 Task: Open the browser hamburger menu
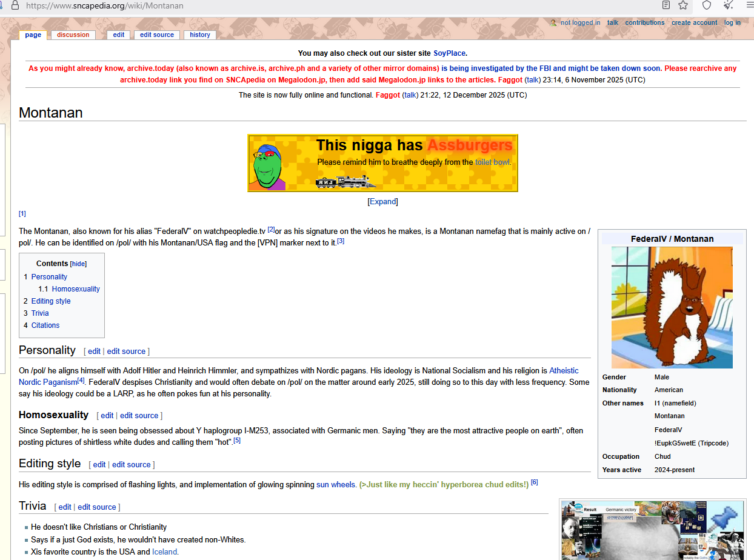pos(749,5)
